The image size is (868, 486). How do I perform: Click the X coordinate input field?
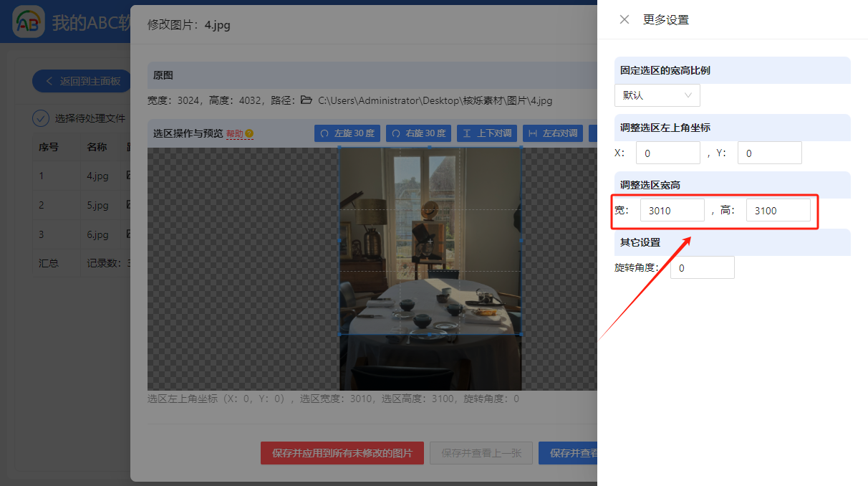(x=668, y=153)
